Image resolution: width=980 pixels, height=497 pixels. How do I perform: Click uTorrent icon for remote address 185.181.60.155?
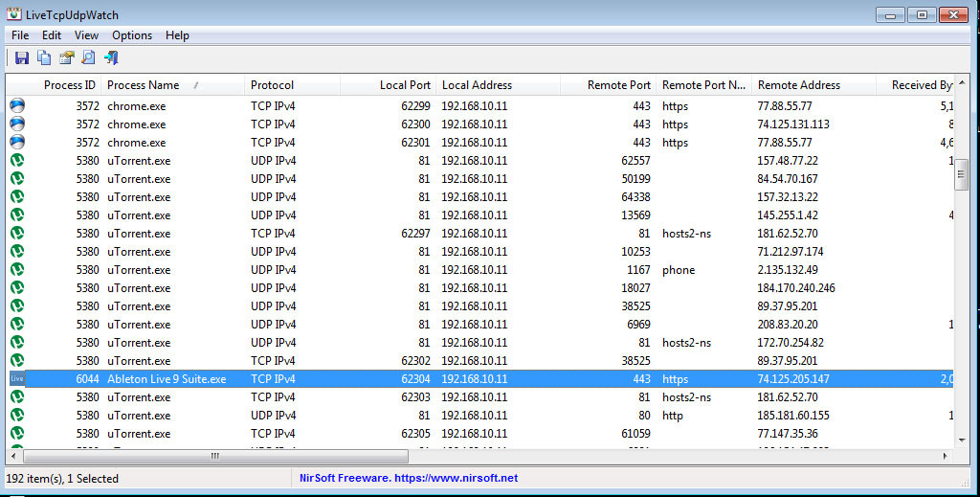[x=17, y=415]
